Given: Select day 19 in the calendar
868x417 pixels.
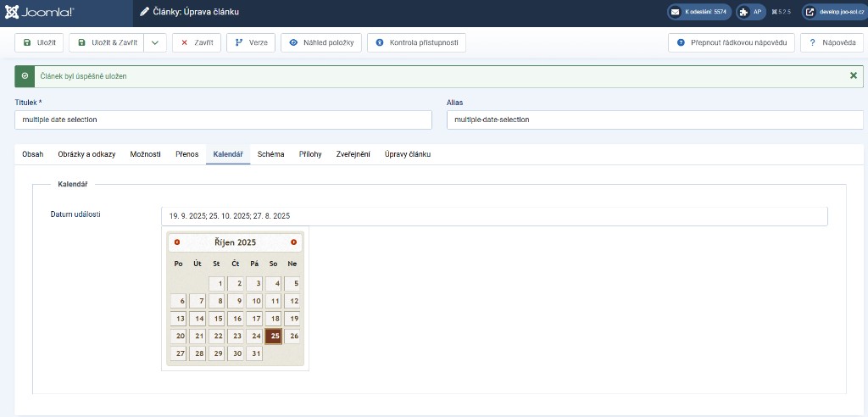Looking at the screenshot, I should pyautogui.click(x=292, y=319).
